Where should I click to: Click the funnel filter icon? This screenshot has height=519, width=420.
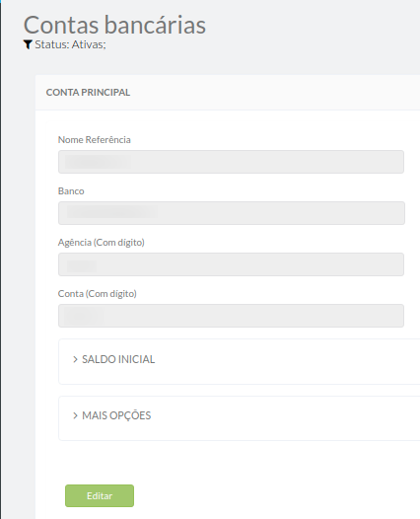28,44
